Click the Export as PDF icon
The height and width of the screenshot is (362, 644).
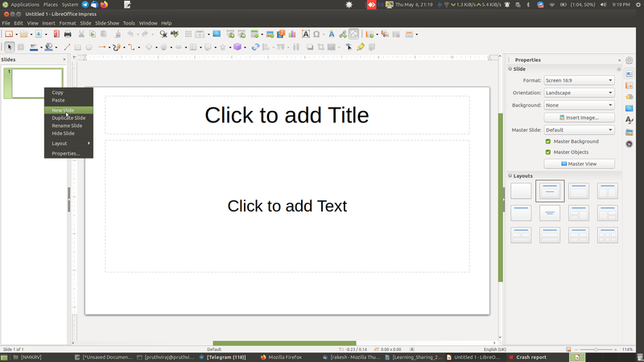click(x=56, y=34)
